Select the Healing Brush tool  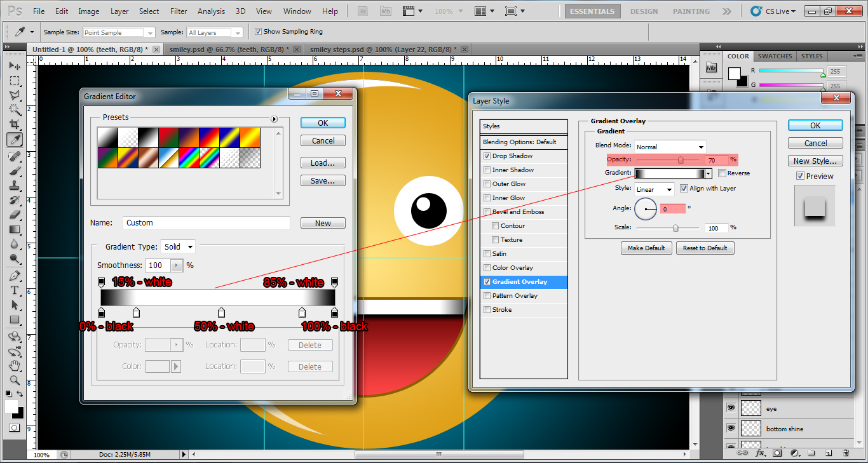(15, 156)
